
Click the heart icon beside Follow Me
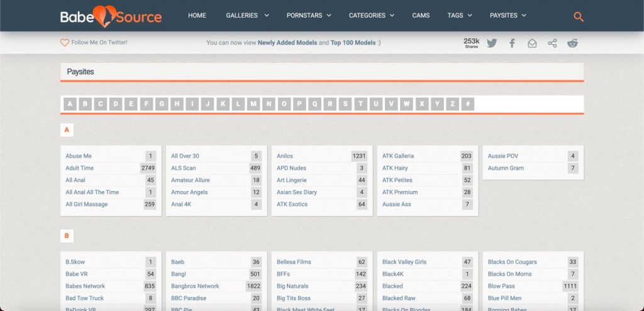click(65, 42)
